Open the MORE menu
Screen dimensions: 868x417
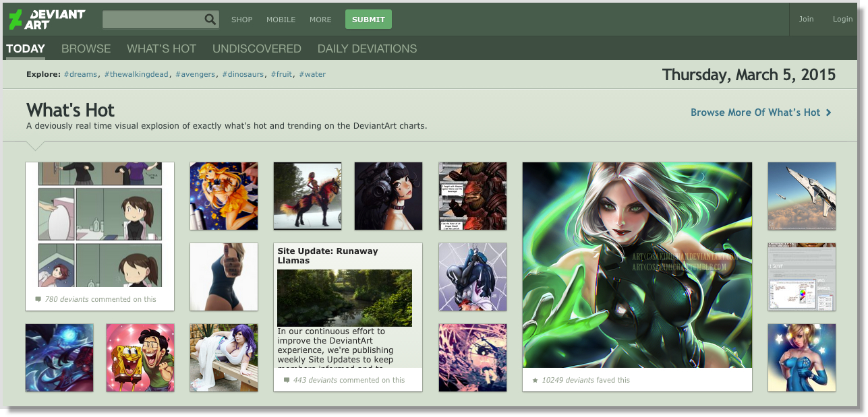(320, 20)
